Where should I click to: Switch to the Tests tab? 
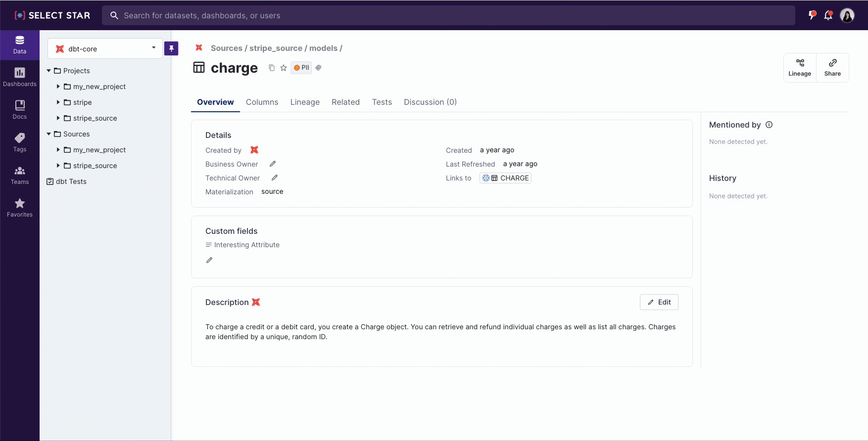382,102
